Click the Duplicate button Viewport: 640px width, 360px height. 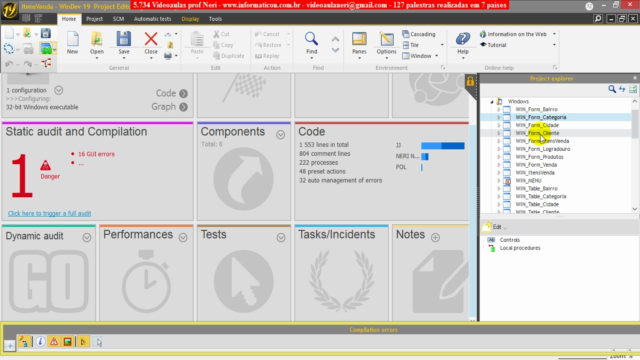(x=229, y=56)
